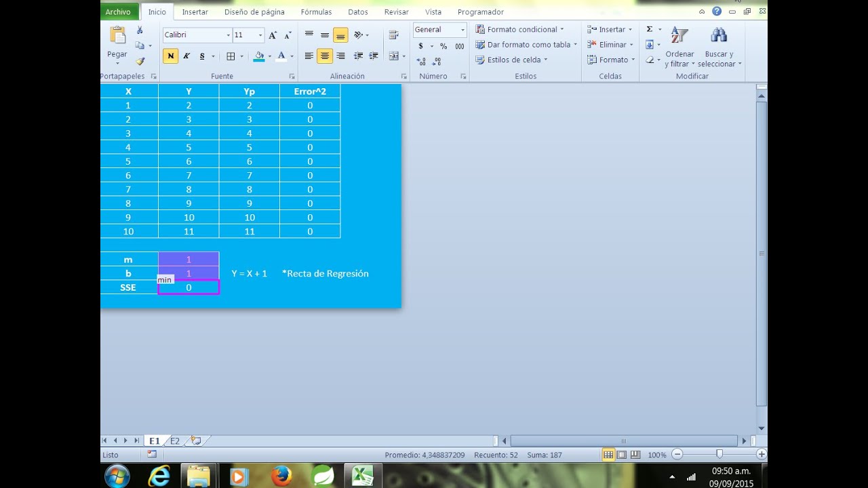Open the Ordenar y filtrar dropdown
Viewport: 868px width, 488px height.
coord(679,47)
